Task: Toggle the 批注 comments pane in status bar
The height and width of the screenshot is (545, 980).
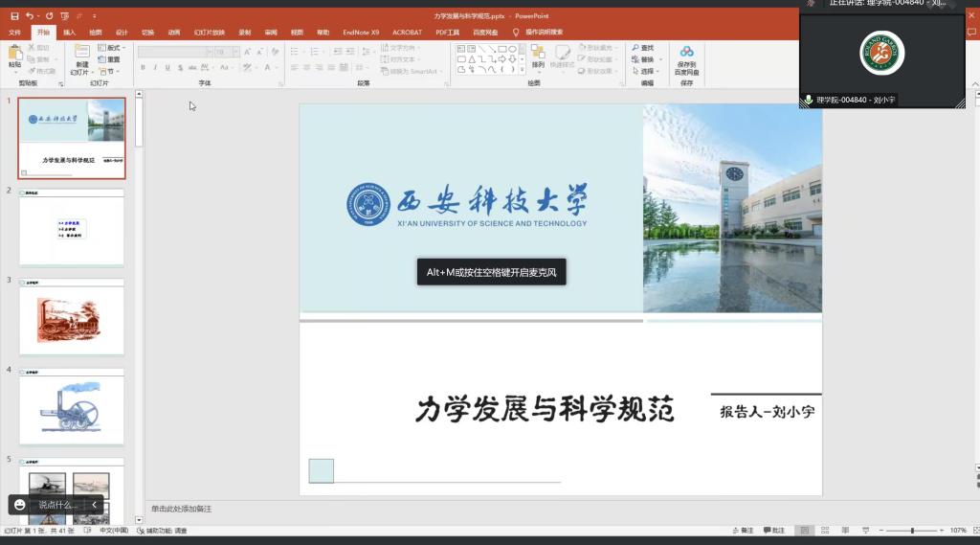Action: [x=773, y=531]
